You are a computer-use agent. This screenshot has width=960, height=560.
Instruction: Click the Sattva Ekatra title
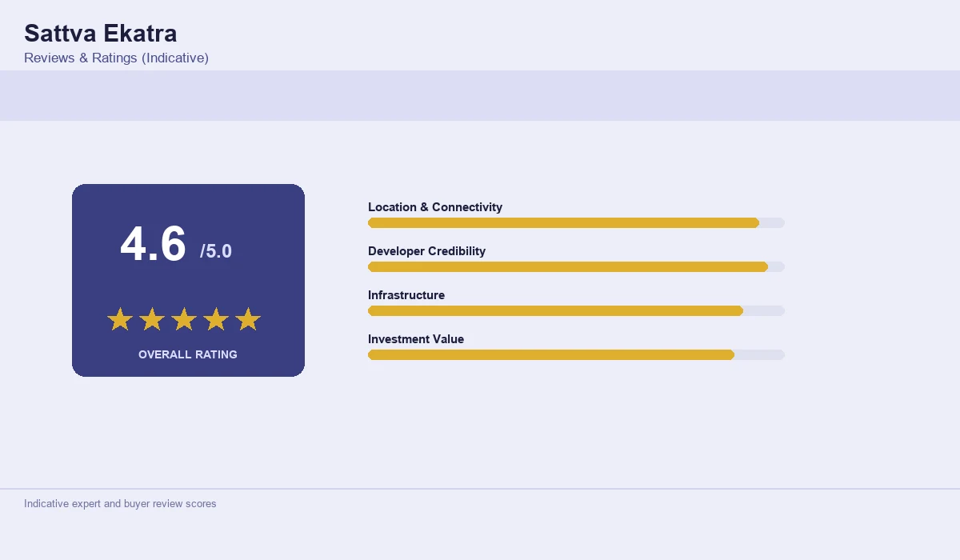click(101, 34)
